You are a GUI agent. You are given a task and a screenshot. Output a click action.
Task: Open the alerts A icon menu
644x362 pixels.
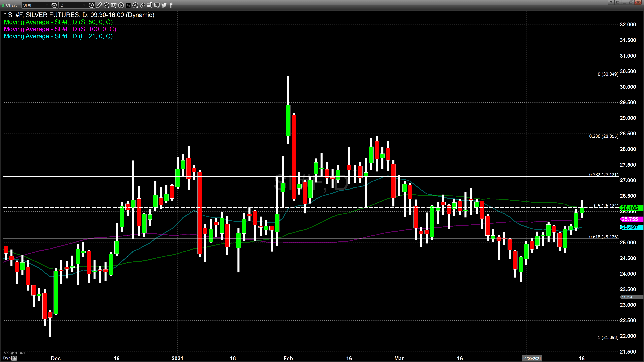(135, 5)
